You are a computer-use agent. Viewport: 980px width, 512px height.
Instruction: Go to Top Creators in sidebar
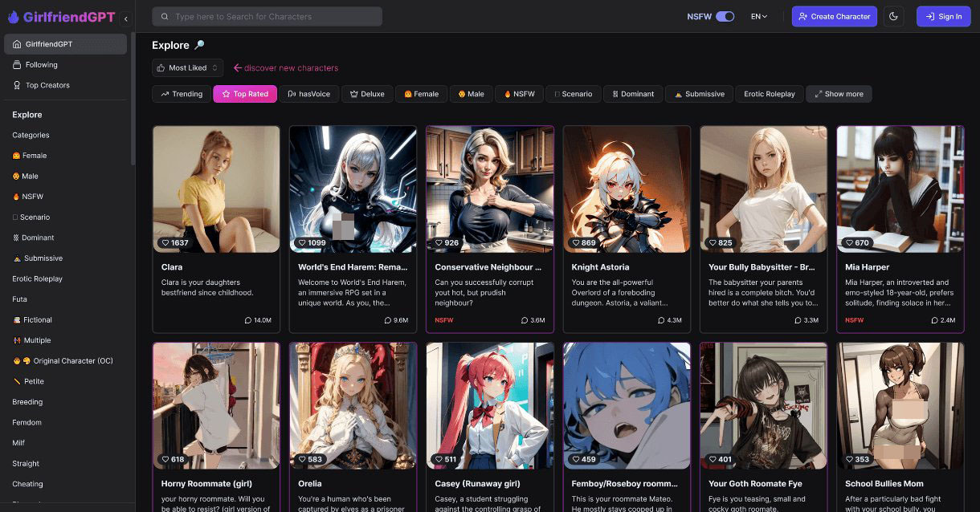(x=47, y=85)
